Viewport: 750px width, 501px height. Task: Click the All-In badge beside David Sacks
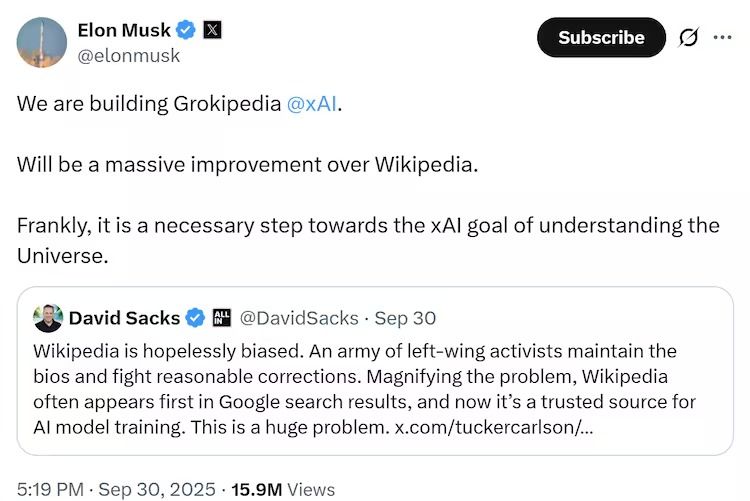221,318
